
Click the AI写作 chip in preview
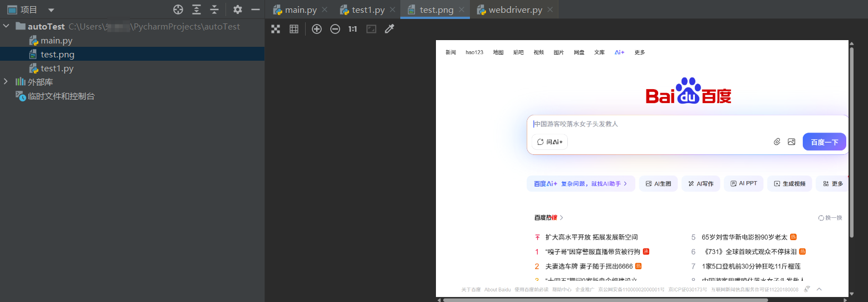click(701, 183)
